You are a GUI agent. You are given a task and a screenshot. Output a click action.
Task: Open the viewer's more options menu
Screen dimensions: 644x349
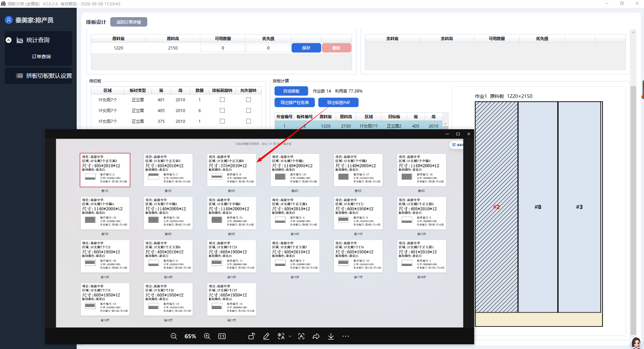coord(346,336)
